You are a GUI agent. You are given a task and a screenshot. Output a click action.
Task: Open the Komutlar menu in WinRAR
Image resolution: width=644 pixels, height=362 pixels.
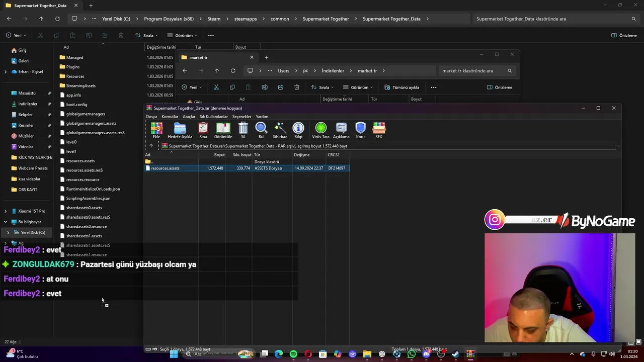(x=170, y=117)
